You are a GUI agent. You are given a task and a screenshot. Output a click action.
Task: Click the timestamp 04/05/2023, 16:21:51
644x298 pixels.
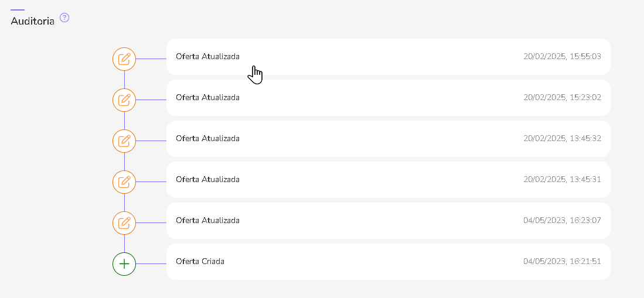562,262
